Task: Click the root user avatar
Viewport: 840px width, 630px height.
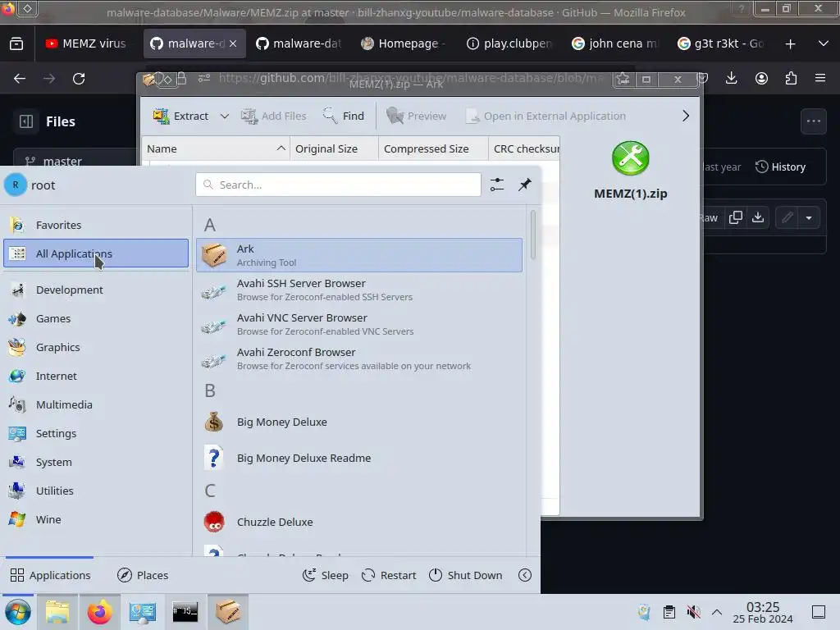Action: click(x=16, y=185)
